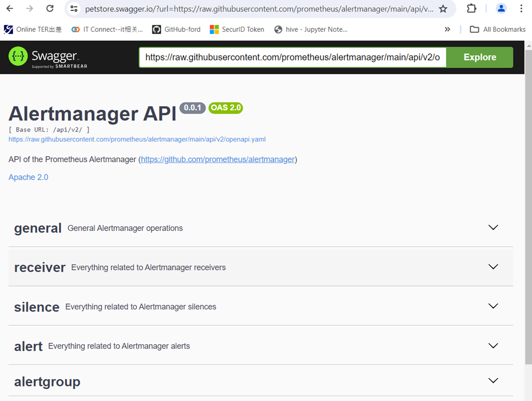Click the Swagger logo
This screenshot has height=401, width=532.
tap(48, 57)
